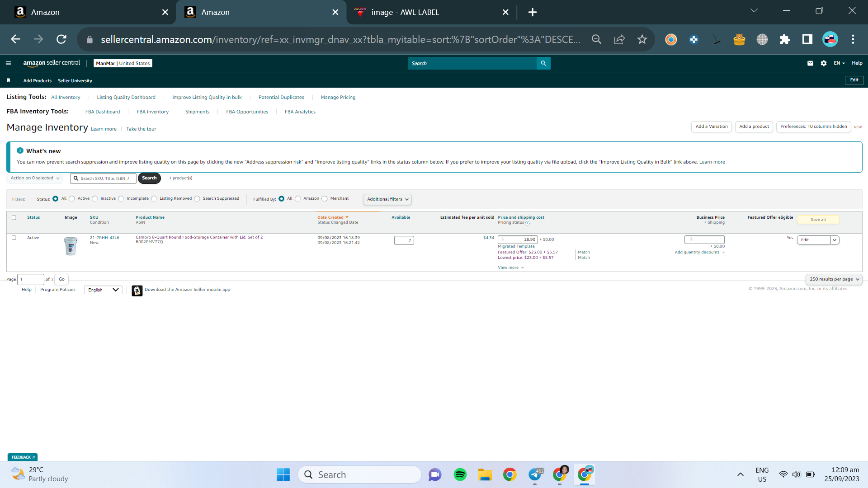Reload the page with the refresh icon

pyautogui.click(x=61, y=39)
